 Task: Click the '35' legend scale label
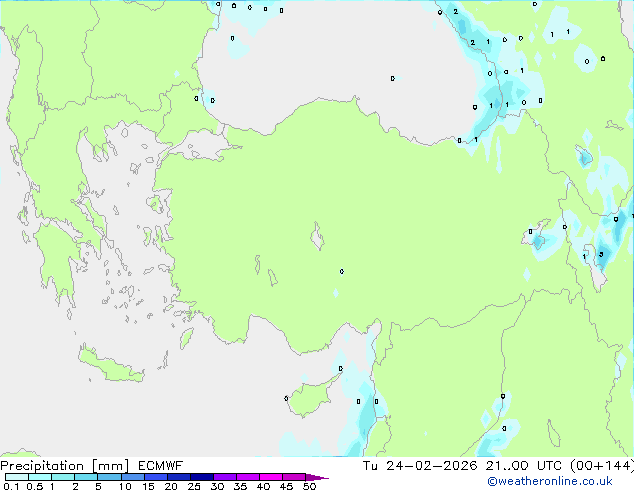pyautogui.click(x=240, y=486)
